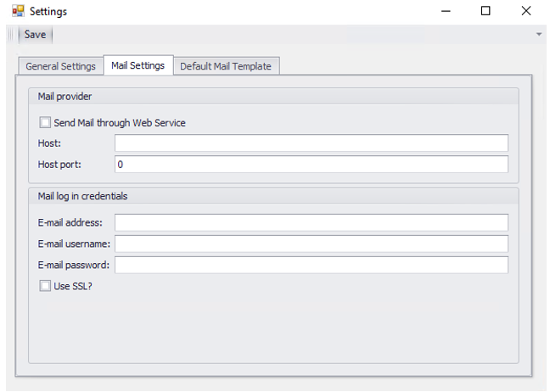Click the Settings app icon in title bar
The image size is (550, 392).
[17, 12]
